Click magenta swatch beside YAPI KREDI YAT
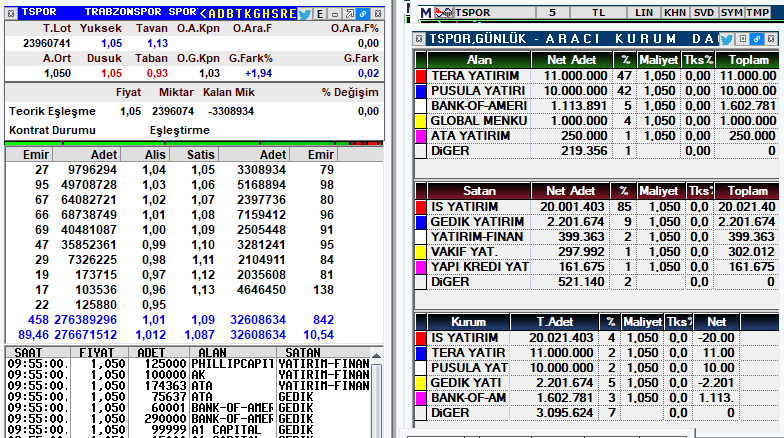The width and height of the screenshot is (784, 438). tap(421, 267)
